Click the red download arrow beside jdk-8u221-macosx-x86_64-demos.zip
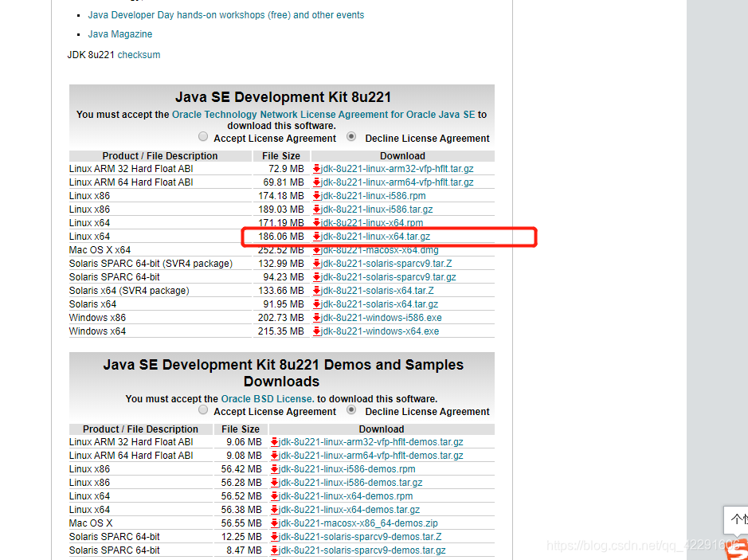The width and height of the screenshot is (748, 560). coord(275,523)
